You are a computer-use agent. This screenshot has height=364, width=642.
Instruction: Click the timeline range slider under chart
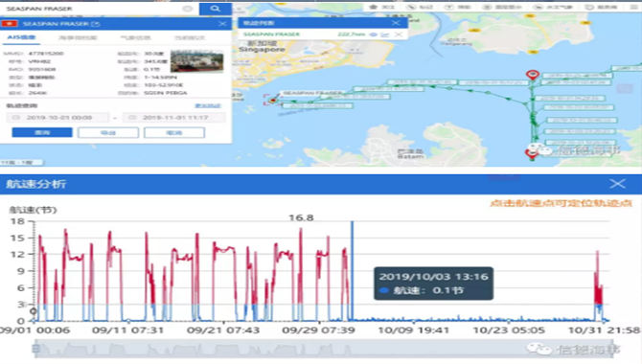point(324,349)
